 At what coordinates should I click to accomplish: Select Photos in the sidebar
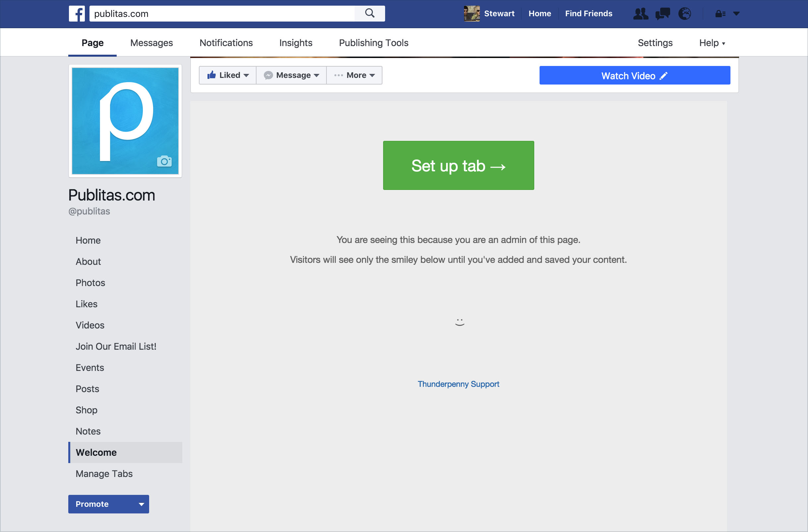(x=90, y=283)
